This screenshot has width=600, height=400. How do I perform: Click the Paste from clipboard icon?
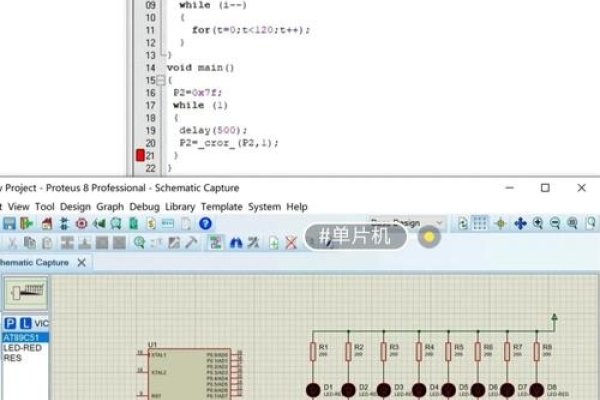pyautogui.click(x=47, y=243)
